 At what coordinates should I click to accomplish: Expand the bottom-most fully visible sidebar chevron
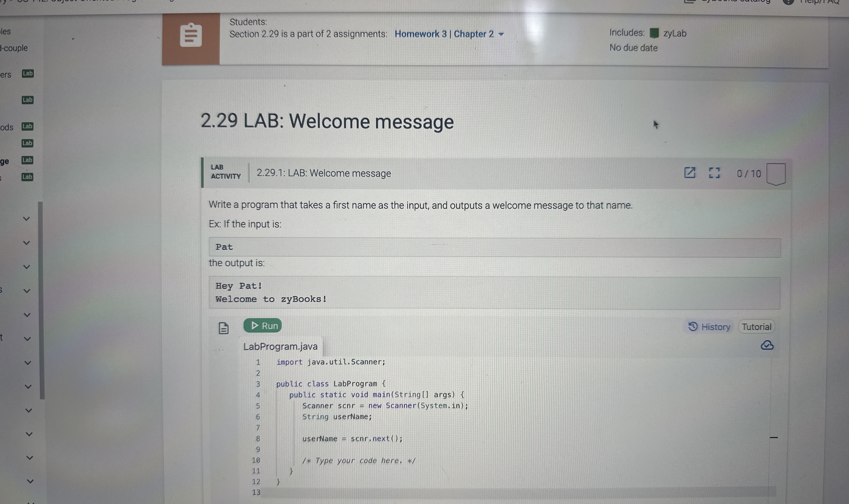pyautogui.click(x=30, y=481)
